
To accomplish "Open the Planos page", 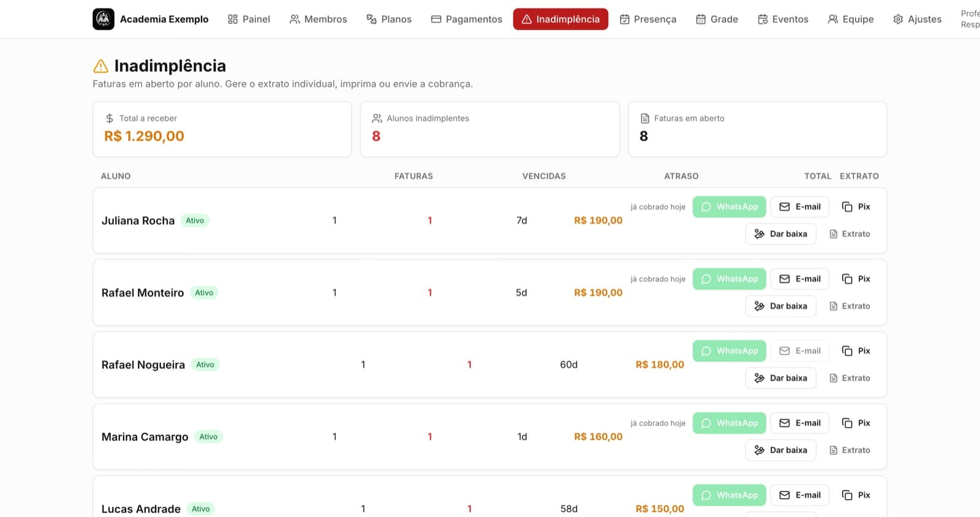I will coord(389,19).
